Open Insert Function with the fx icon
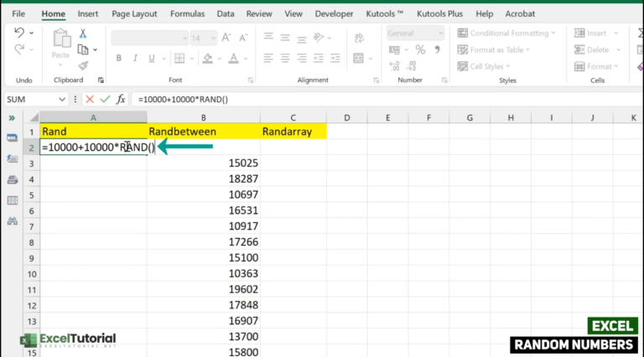The image size is (644, 357). 121,99
